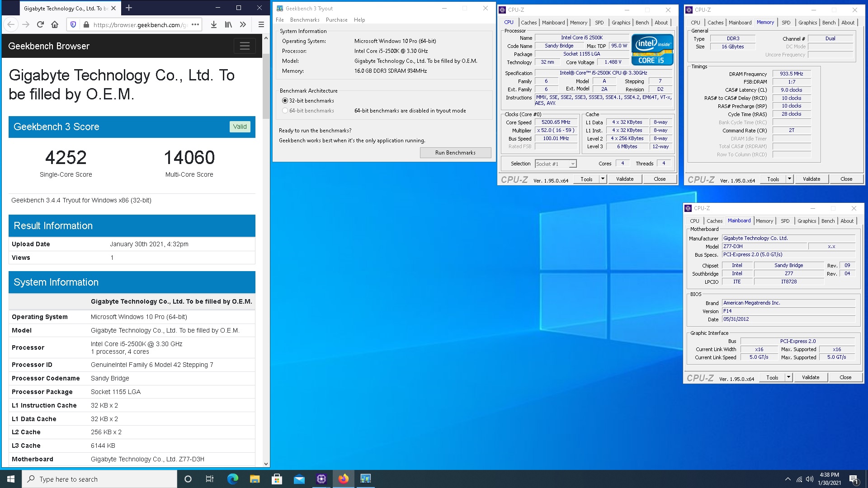Click Validate in Memory CPU-Z window
This screenshot has width=868, height=488.
(x=811, y=179)
